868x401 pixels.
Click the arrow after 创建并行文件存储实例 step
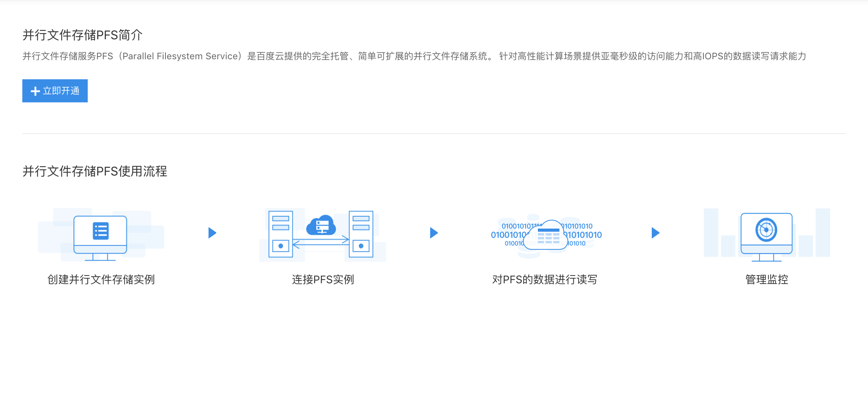[x=212, y=233]
